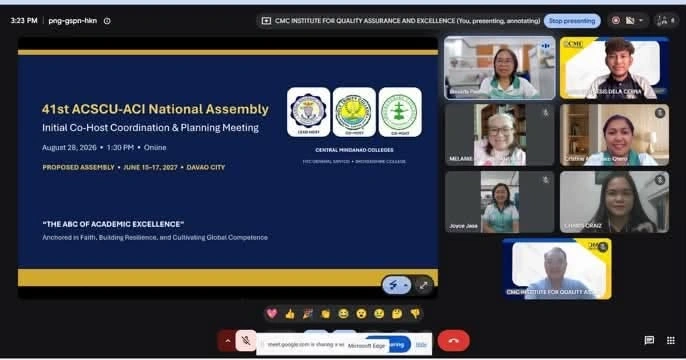Click the blue stop sharing button in notification bar
The width and height of the screenshot is (686, 360).
(x=399, y=344)
